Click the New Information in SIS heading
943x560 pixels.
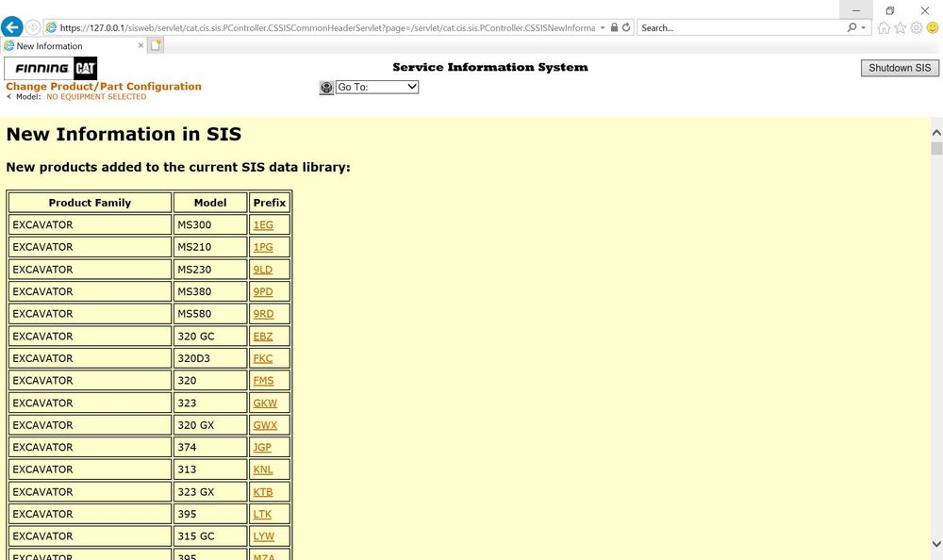click(124, 134)
